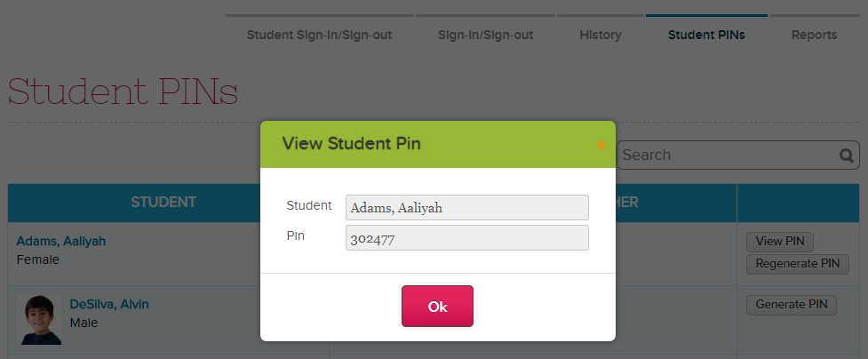868x359 pixels.
Task: Open the Reports tab
Action: 815,35
